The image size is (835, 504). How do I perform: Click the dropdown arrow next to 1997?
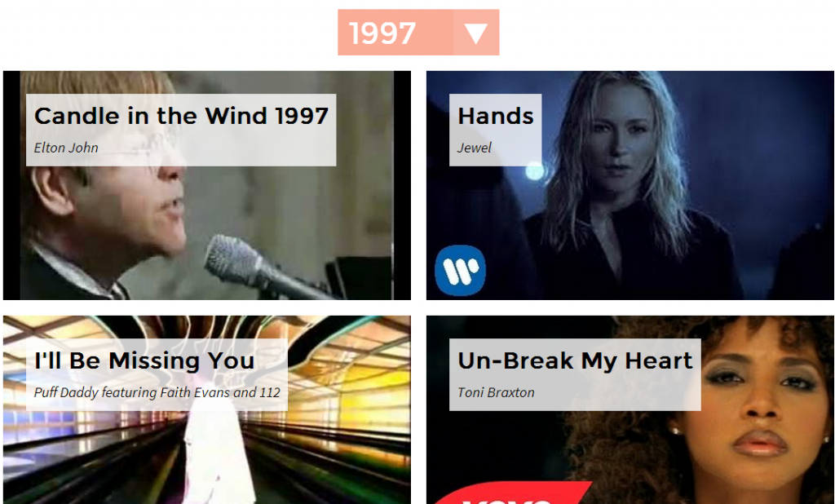tap(476, 33)
